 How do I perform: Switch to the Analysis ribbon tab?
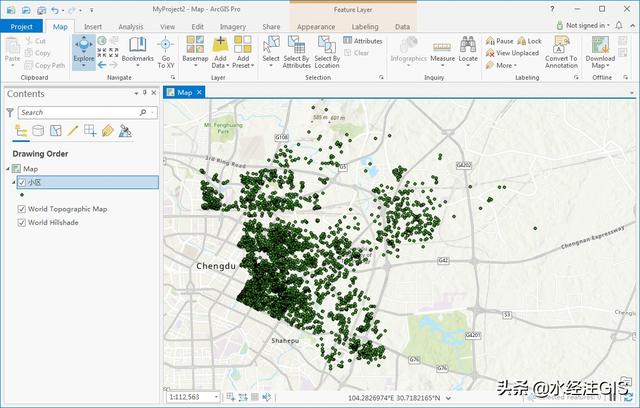coord(131,27)
